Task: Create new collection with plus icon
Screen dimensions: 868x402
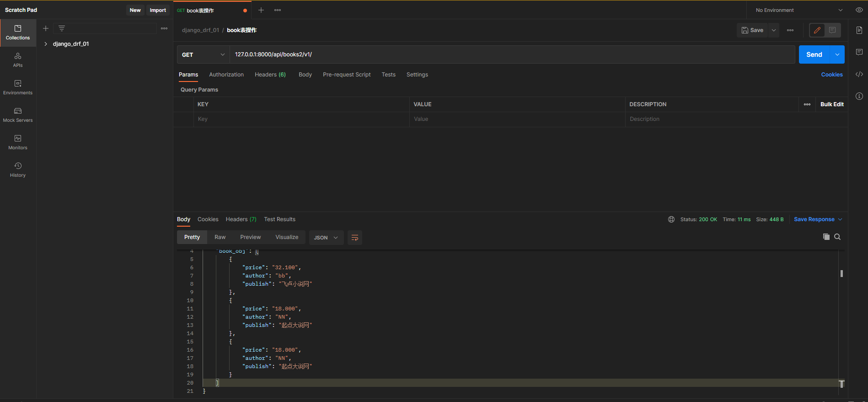Action: (x=46, y=28)
